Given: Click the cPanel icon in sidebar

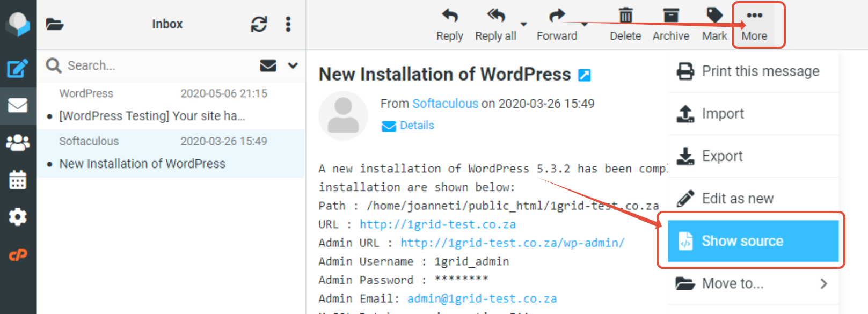Looking at the screenshot, I should 18,254.
